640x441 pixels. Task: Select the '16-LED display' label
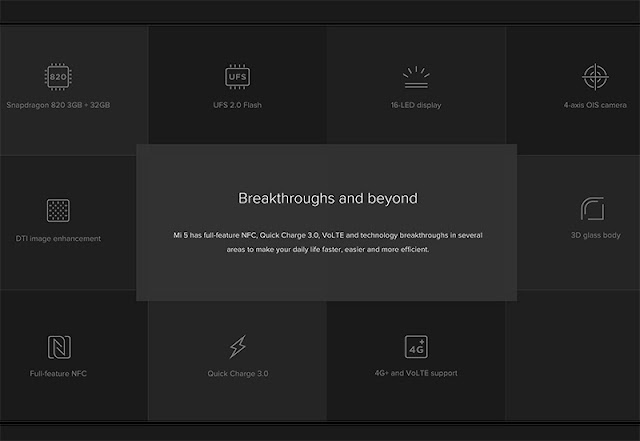tap(416, 105)
